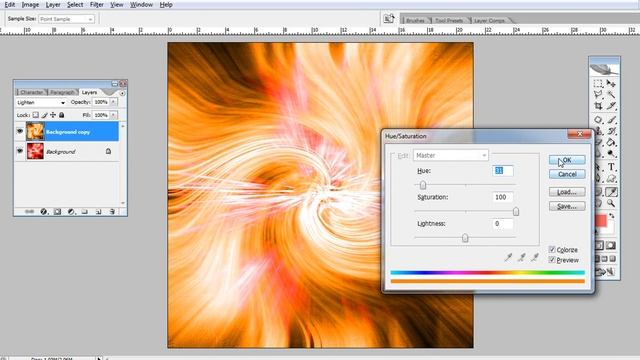Select the Custom Shape tool
The width and height of the screenshot is (640, 360).
611,178
